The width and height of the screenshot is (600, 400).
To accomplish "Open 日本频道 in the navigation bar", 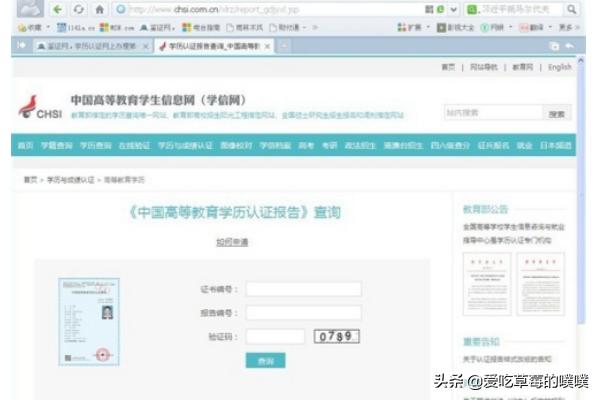I will 556,145.
